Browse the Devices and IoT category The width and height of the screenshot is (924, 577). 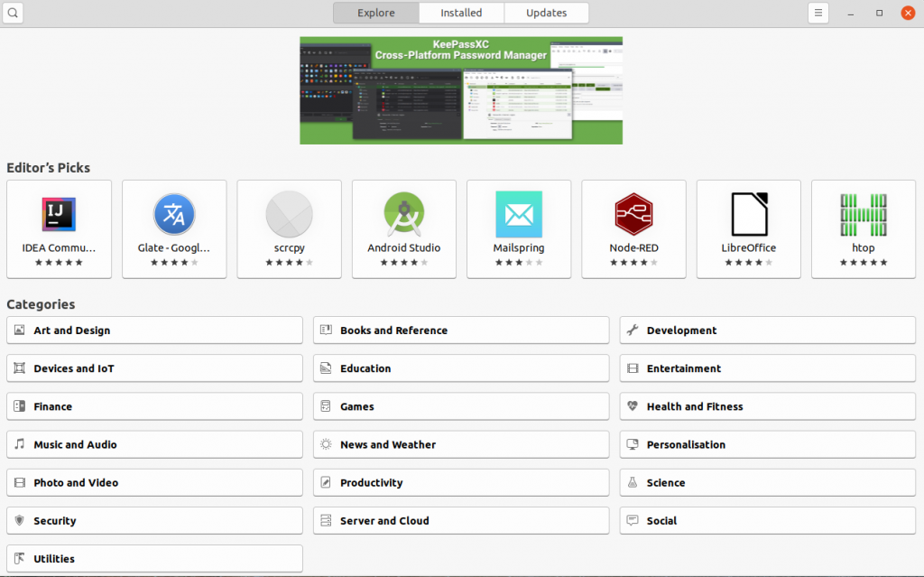[x=154, y=368]
